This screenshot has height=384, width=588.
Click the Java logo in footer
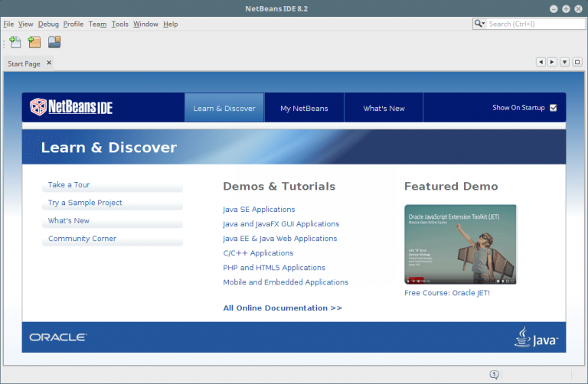click(536, 337)
